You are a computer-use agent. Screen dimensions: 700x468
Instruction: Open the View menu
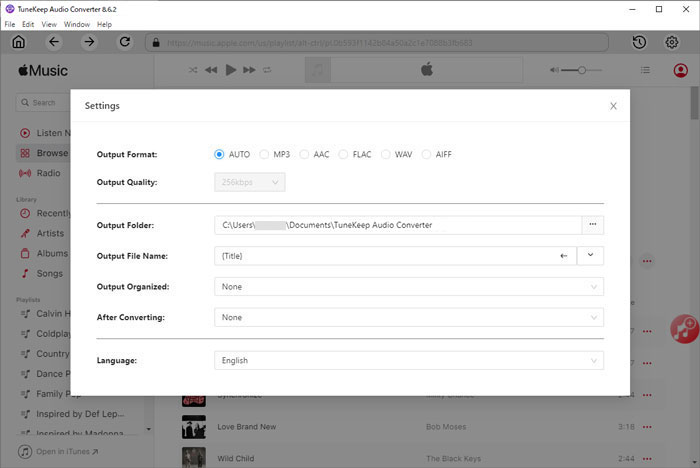[x=49, y=25]
